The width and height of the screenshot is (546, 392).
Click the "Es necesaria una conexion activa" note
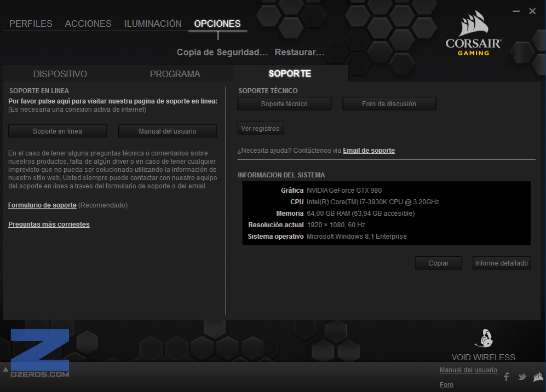[77, 109]
